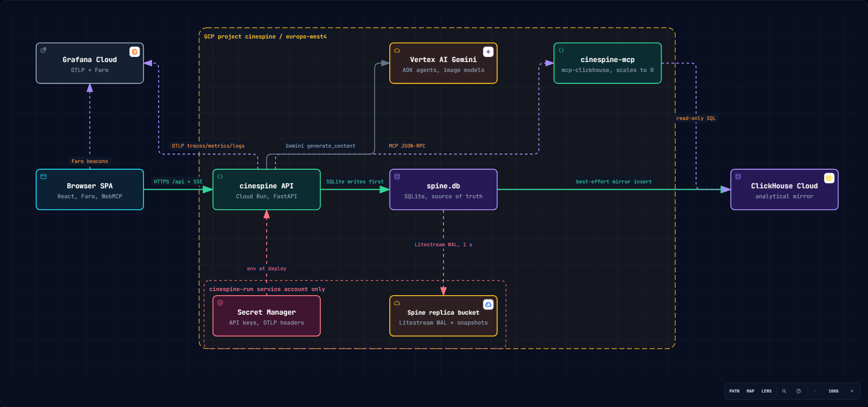The image size is (868, 407).
Task: Click the yellow ClickHouse logo badge
Action: pos(829,178)
